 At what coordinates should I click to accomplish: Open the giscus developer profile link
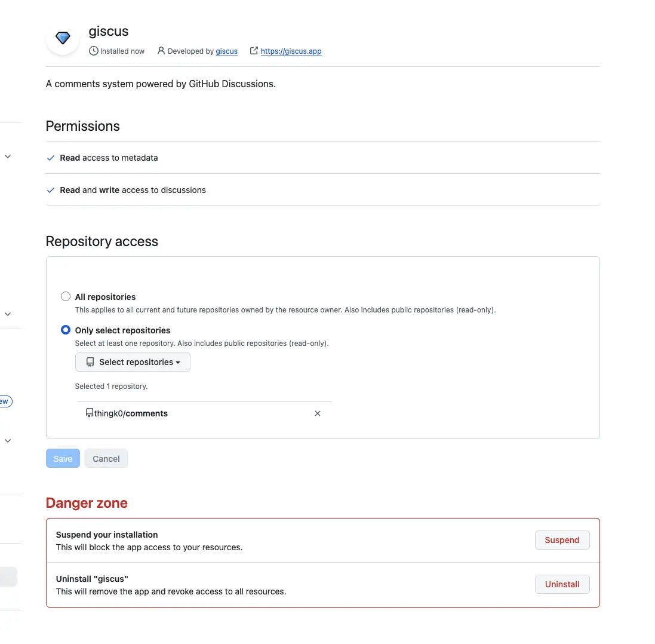pyautogui.click(x=226, y=51)
